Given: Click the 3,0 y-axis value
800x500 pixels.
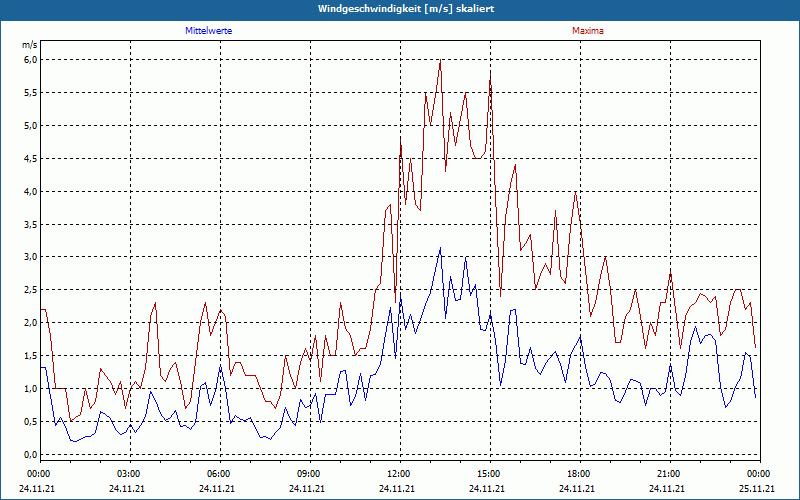Looking at the screenshot, I should pos(31,257).
